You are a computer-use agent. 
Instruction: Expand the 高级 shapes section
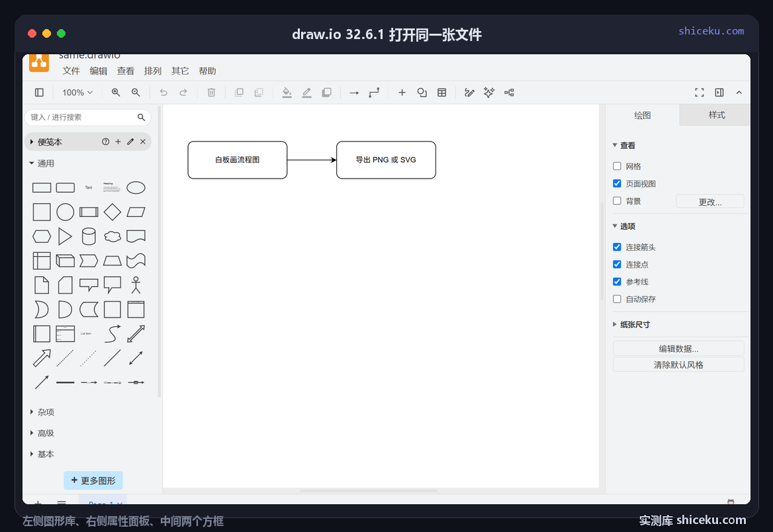pyautogui.click(x=42, y=433)
